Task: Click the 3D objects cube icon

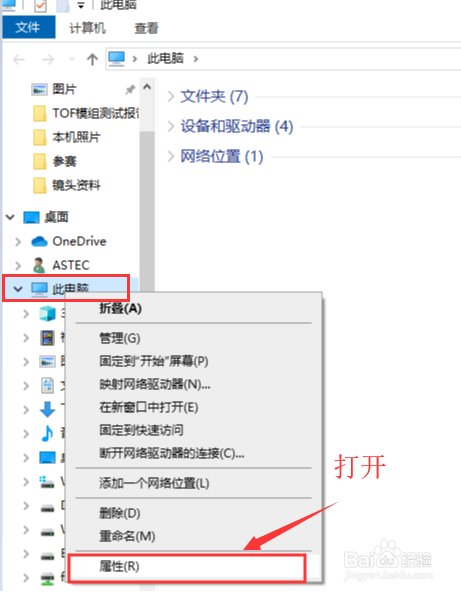Action: [x=48, y=314]
